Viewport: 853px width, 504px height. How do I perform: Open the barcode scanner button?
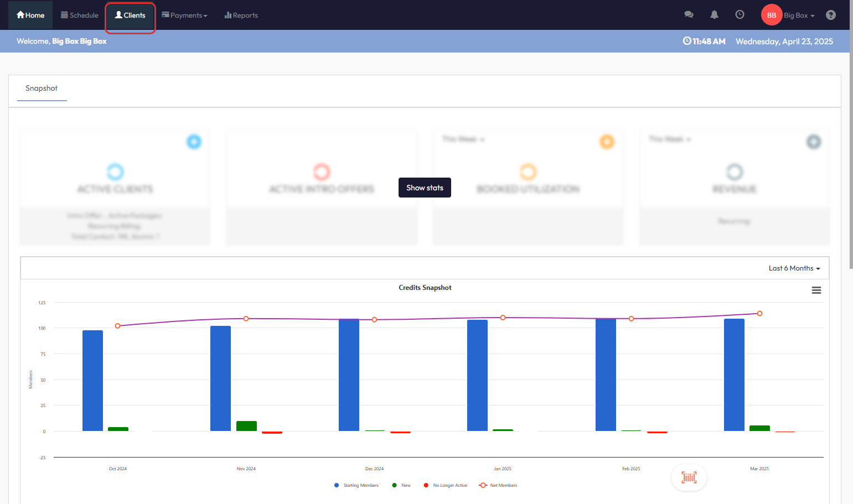pyautogui.click(x=689, y=477)
